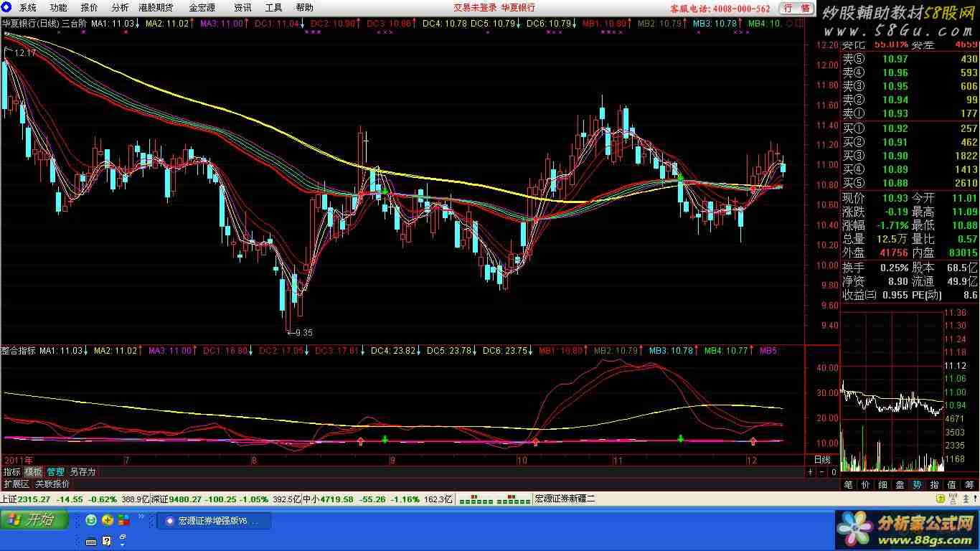
Task: Select the 指标 tab below the chart
Action: pyautogui.click(x=11, y=472)
